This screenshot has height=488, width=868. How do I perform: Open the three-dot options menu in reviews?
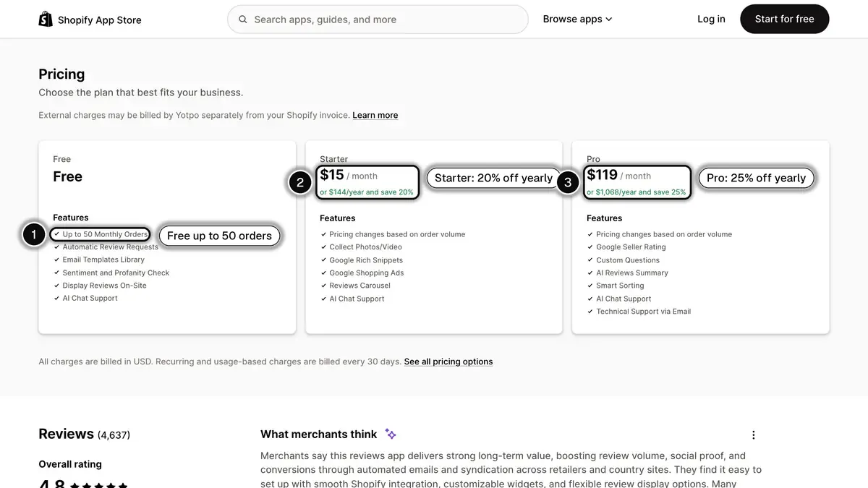(753, 435)
